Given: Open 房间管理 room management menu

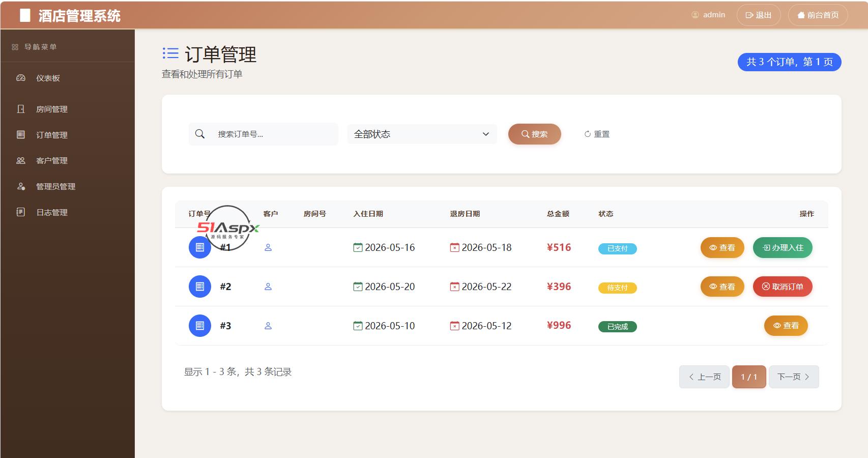Looking at the screenshot, I should pos(68,109).
